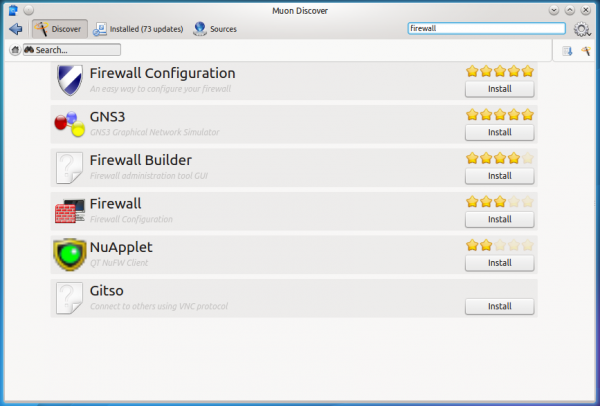Click 'GNS3 Graphical Network Simulator' description
The image size is (600, 406).
pos(155,132)
